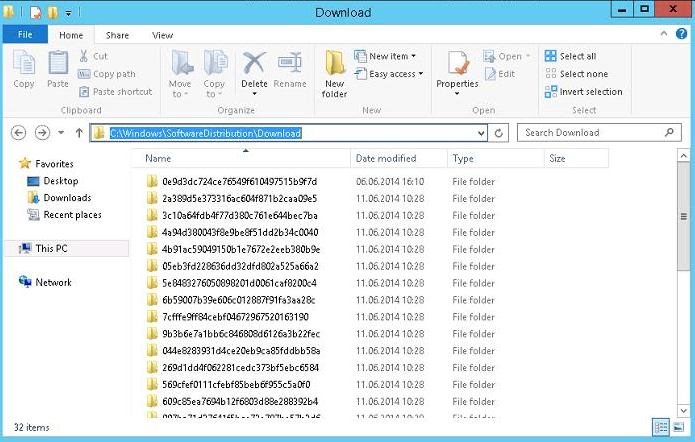Select Recent places in navigation pane
This screenshot has height=442, width=695.
click(x=64, y=215)
